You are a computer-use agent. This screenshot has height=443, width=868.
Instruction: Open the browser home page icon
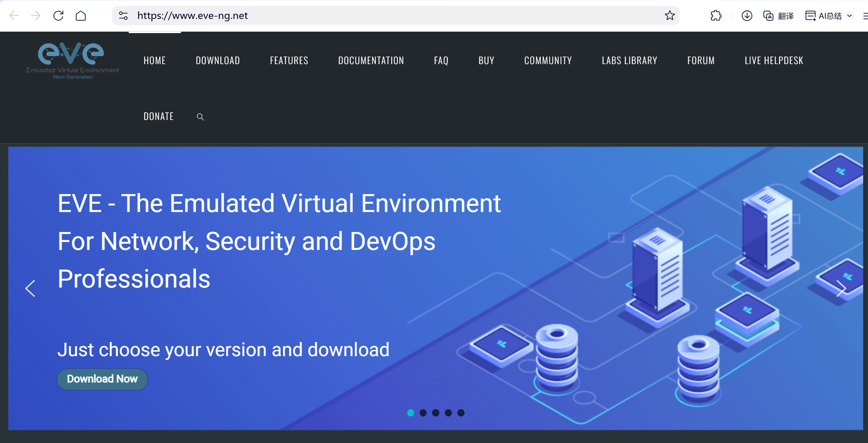[81, 16]
